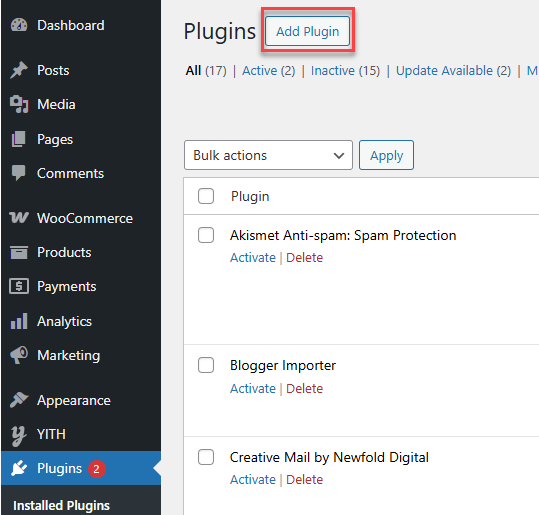The width and height of the screenshot is (539, 515).
Task: Click the Plugins plug icon
Action: point(19,468)
